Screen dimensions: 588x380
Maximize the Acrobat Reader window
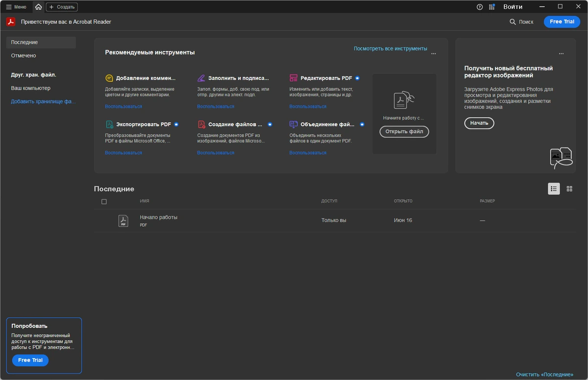tap(560, 7)
